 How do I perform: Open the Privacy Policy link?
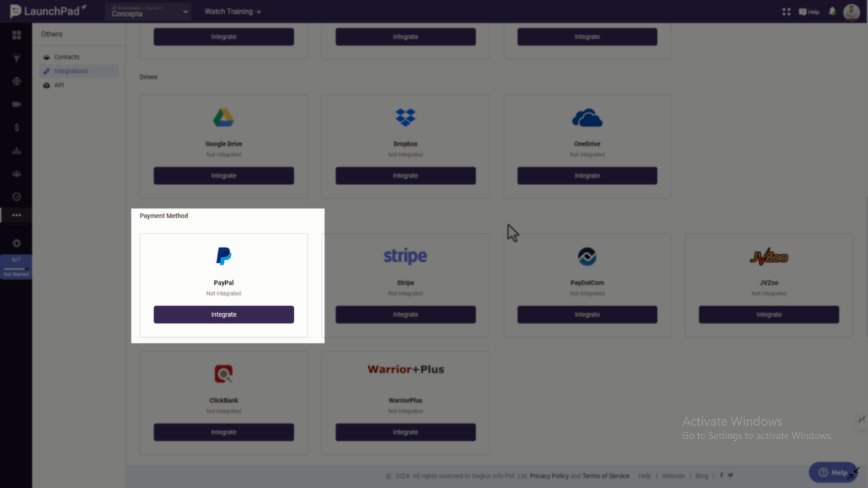[x=549, y=476]
